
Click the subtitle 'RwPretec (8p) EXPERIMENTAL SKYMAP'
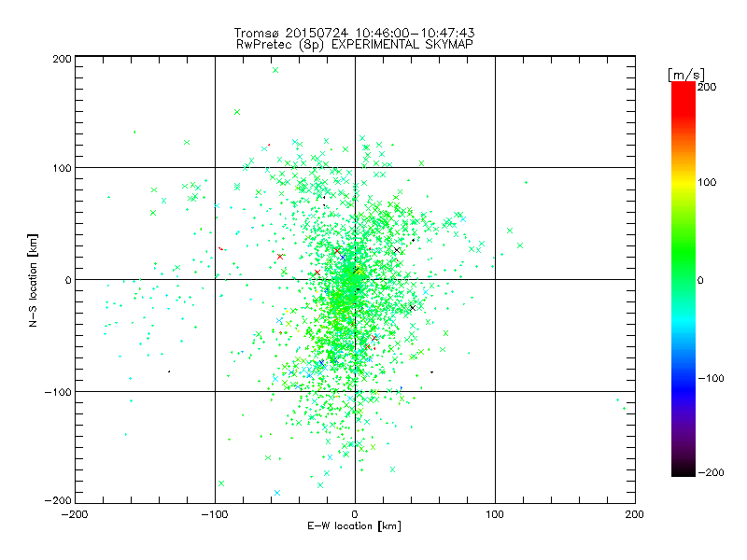point(355,45)
